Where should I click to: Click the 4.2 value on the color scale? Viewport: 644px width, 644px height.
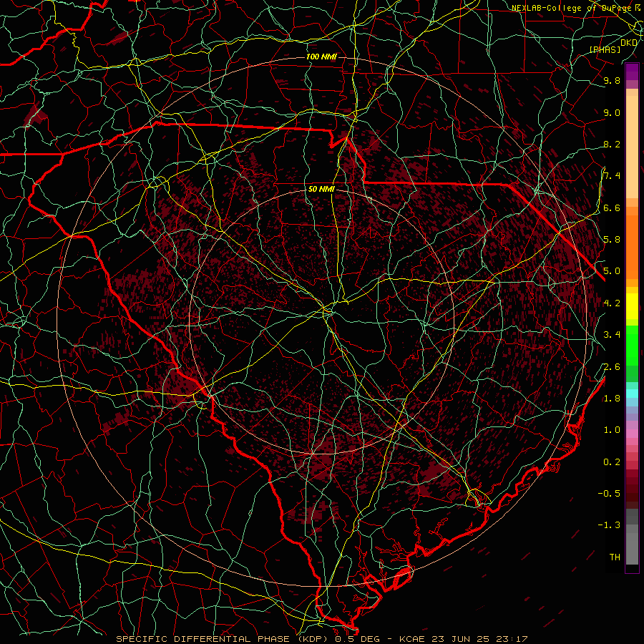pos(612,303)
